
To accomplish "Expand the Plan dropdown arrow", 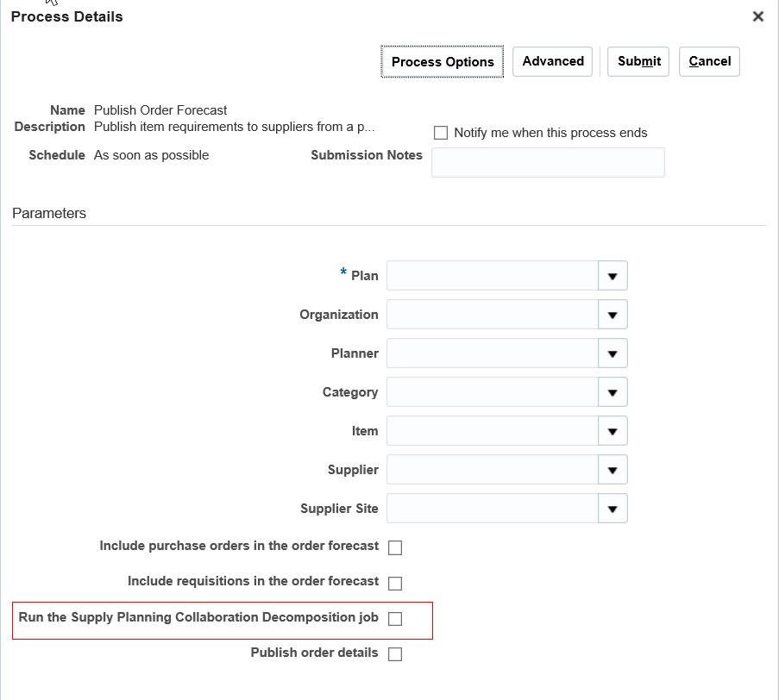I will click(x=613, y=276).
